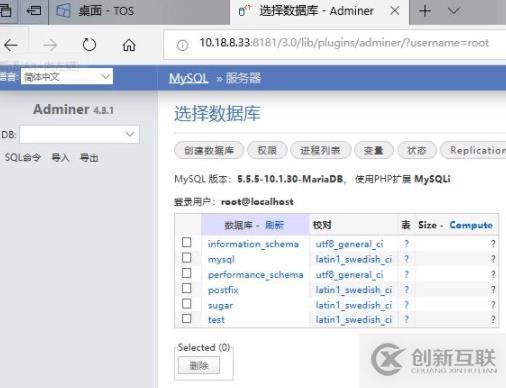Open the MySQL breadcrumb link
The height and width of the screenshot is (388, 506).
(189, 79)
